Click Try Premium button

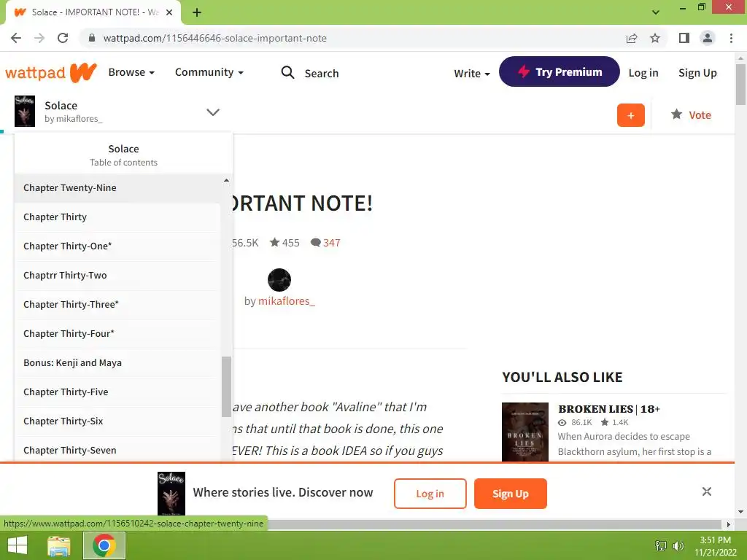(560, 71)
